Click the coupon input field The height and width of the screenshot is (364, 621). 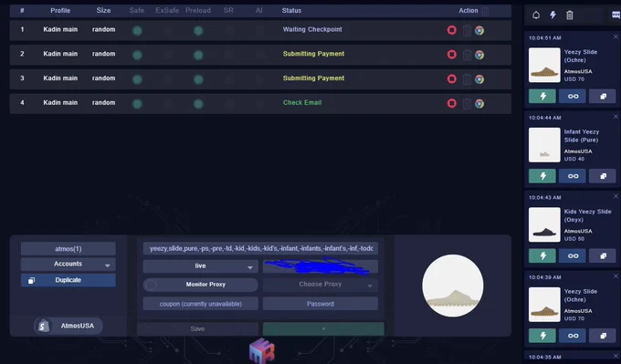click(200, 304)
